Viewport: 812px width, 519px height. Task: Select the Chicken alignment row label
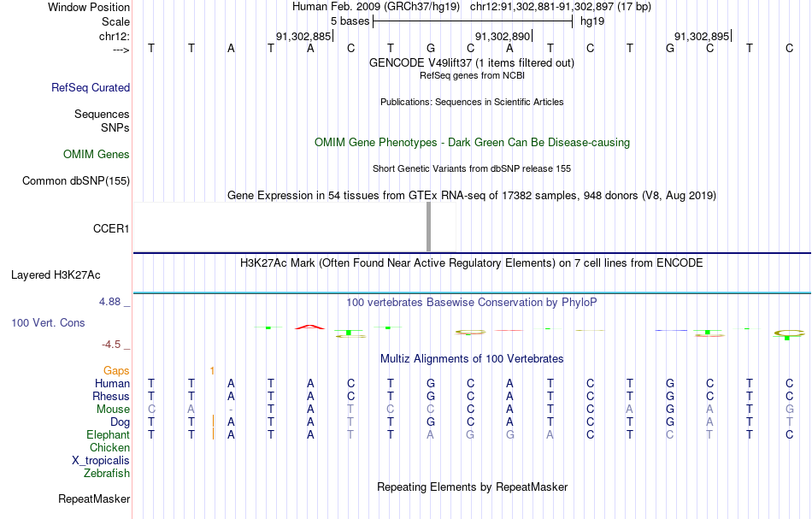coord(109,447)
